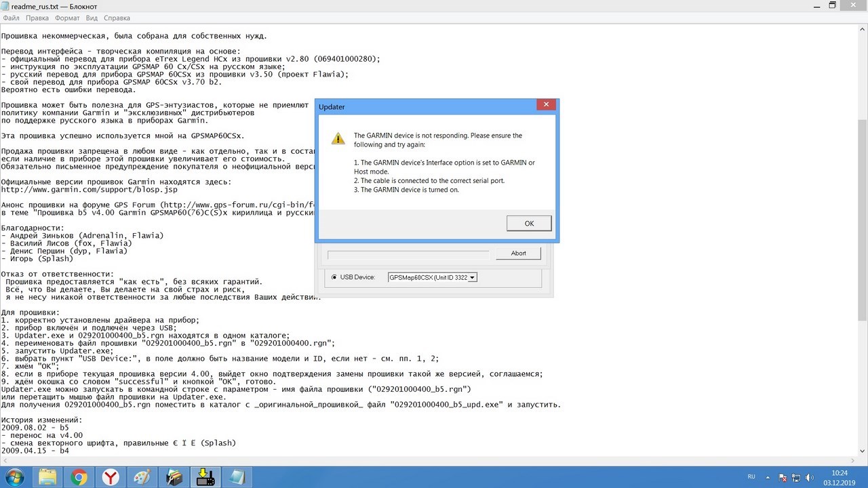Click the garmin.com/support/blosp.jsp URL text

pyautogui.click(x=89, y=190)
